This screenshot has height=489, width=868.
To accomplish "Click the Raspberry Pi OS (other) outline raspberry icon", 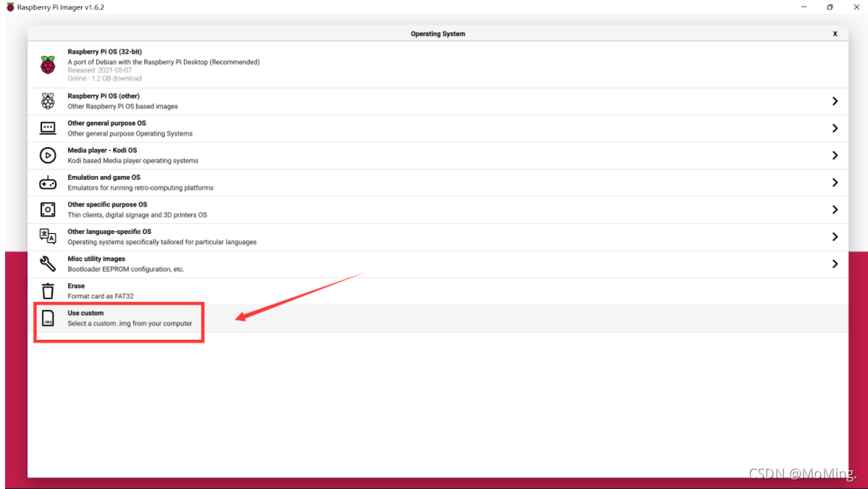I will 49,101.
